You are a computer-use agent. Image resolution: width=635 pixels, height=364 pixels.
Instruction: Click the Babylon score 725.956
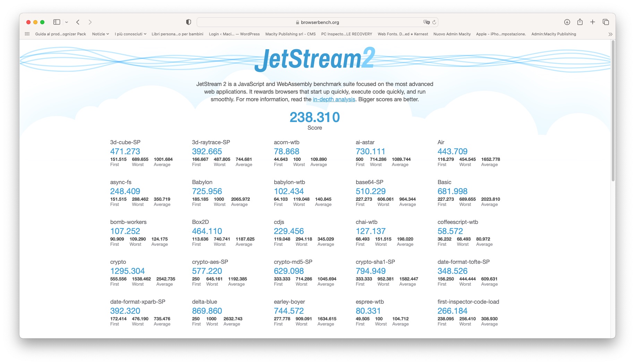(x=207, y=191)
